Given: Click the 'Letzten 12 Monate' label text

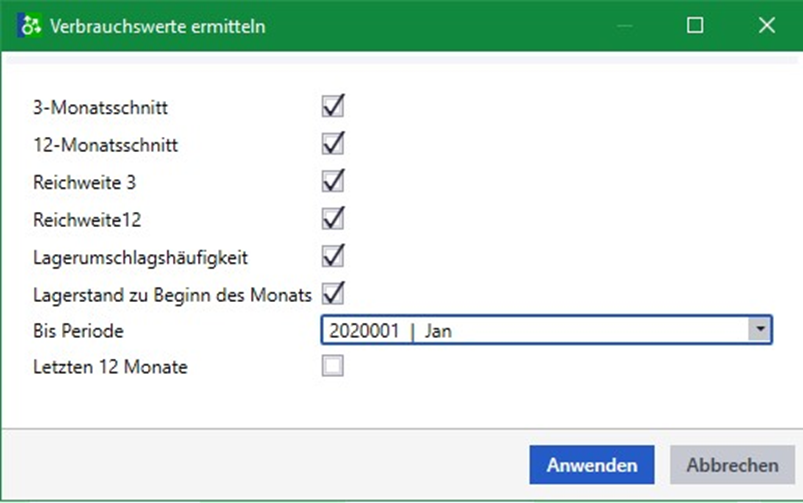Looking at the screenshot, I should 110,367.
